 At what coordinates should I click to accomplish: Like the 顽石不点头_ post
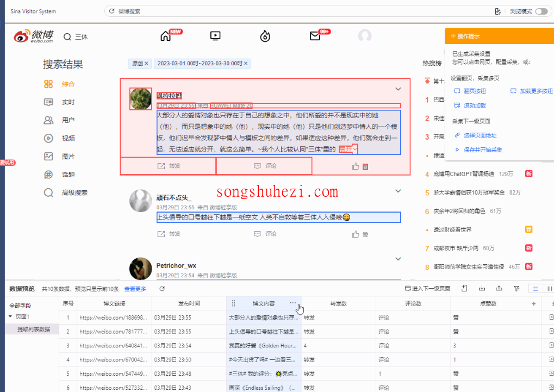tap(360, 234)
